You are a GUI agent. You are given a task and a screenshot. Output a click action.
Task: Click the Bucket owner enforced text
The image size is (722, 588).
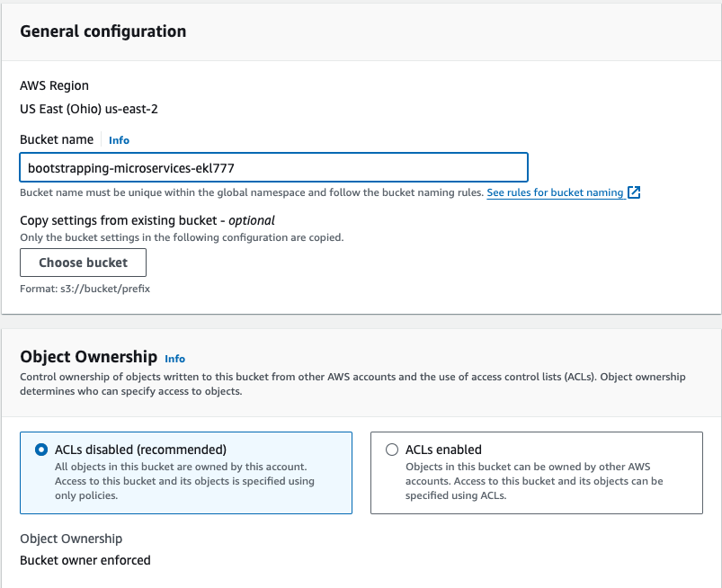85,560
